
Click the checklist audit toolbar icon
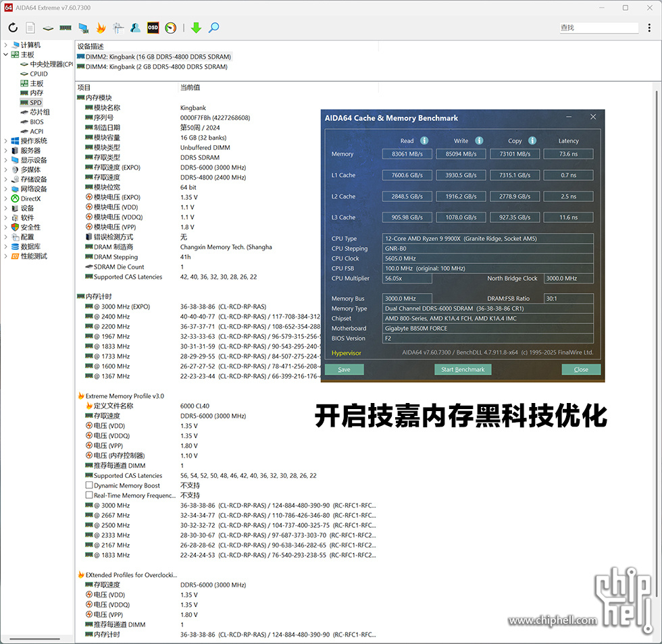point(118,28)
